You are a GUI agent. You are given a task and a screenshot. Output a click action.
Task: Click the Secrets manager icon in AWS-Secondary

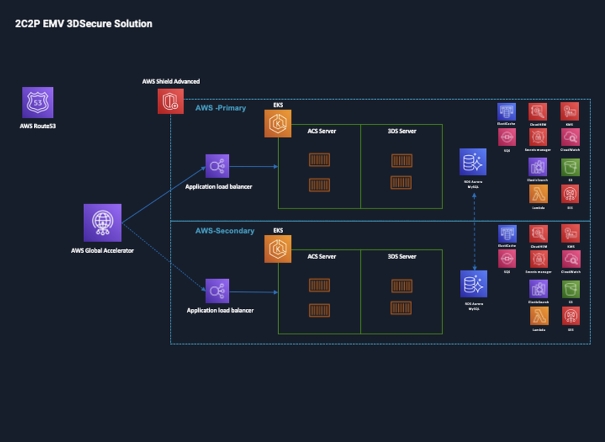[x=538, y=259]
